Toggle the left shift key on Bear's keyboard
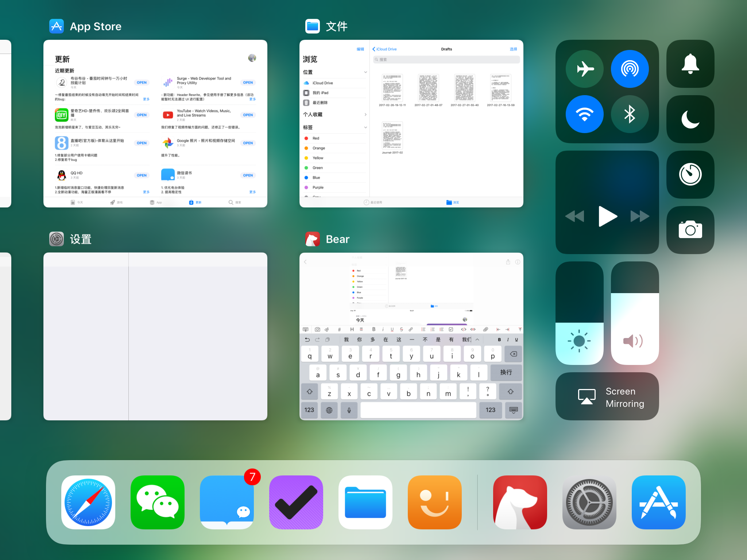747x560 pixels. (x=310, y=392)
